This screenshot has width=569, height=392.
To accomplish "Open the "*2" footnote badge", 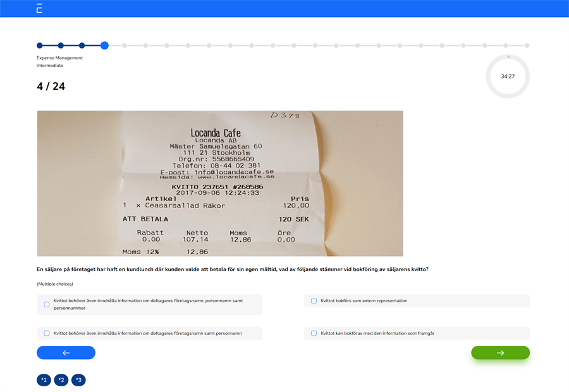I will pyautogui.click(x=61, y=380).
